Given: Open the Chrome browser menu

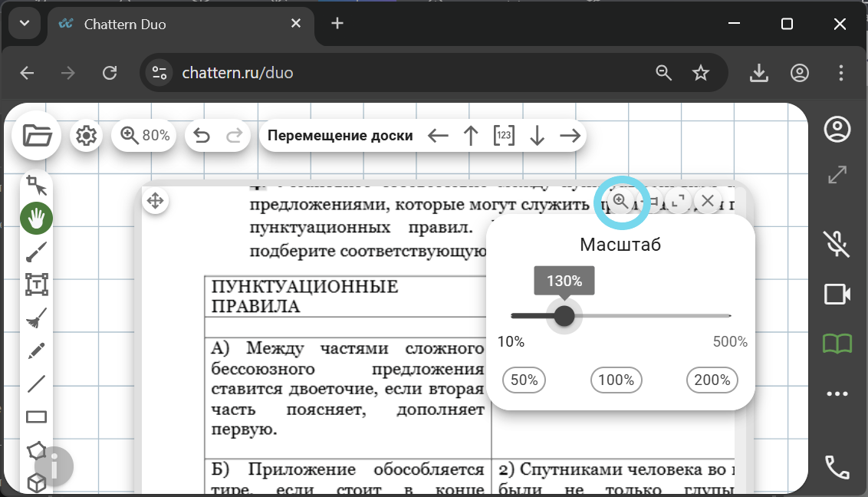Looking at the screenshot, I should tap(841, 73).
